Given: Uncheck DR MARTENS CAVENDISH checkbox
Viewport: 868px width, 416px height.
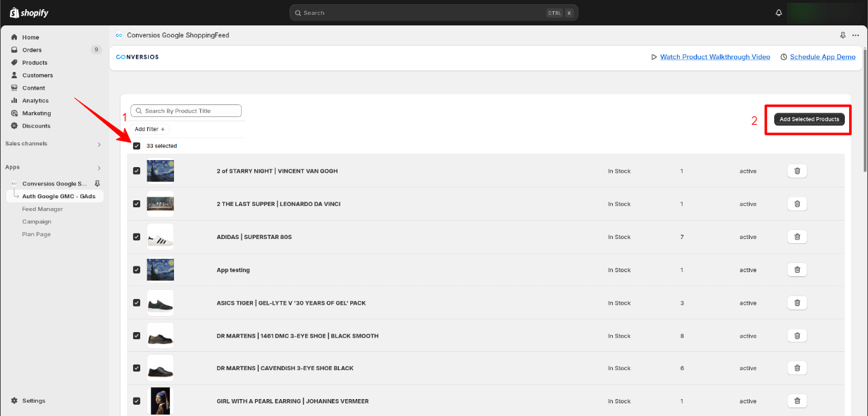Looking at the screenshot, I should (x=137, y=368).
